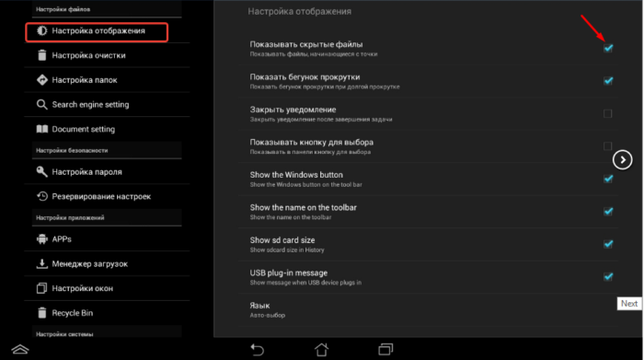Toggle Показать бегунок прокрутки checkbox
Image resolution: width=644 pixels, height=360 pixels.
tap(608, 80)
